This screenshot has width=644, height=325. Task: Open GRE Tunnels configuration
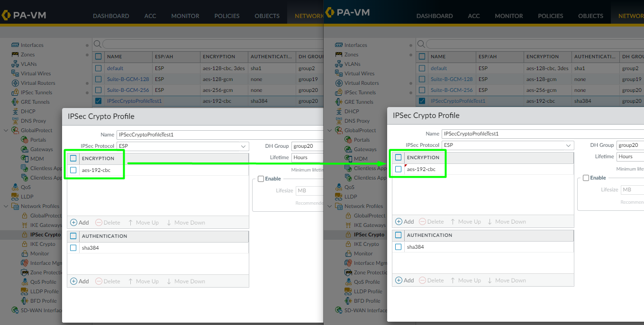pyautogui.click(x=32, y=101)
